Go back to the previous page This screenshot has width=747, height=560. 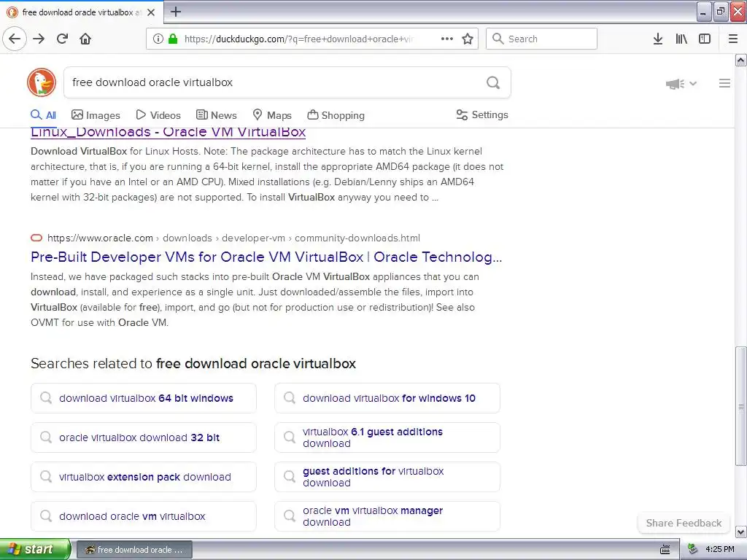tap(15, 39)
